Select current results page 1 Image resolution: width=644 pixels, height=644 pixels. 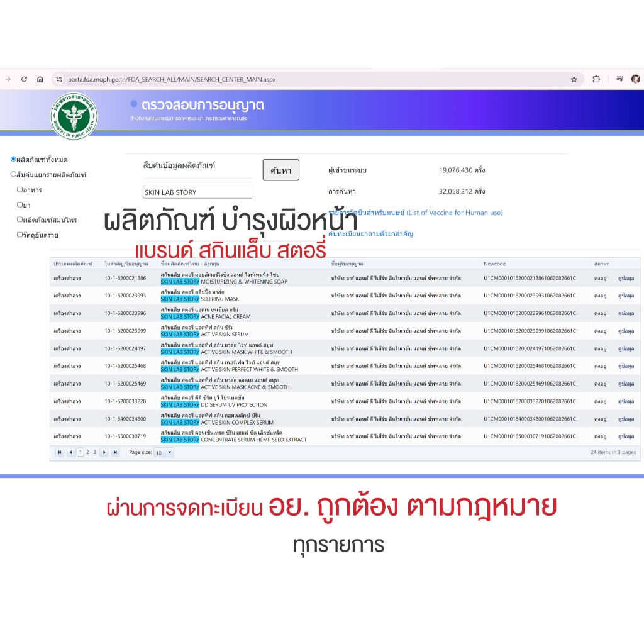[80, 452]
